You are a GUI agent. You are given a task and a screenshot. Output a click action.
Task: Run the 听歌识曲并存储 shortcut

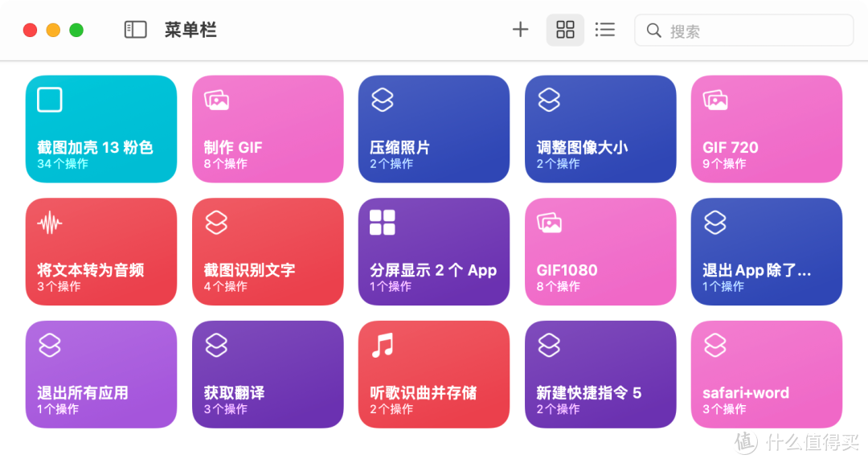click(434, 375)
